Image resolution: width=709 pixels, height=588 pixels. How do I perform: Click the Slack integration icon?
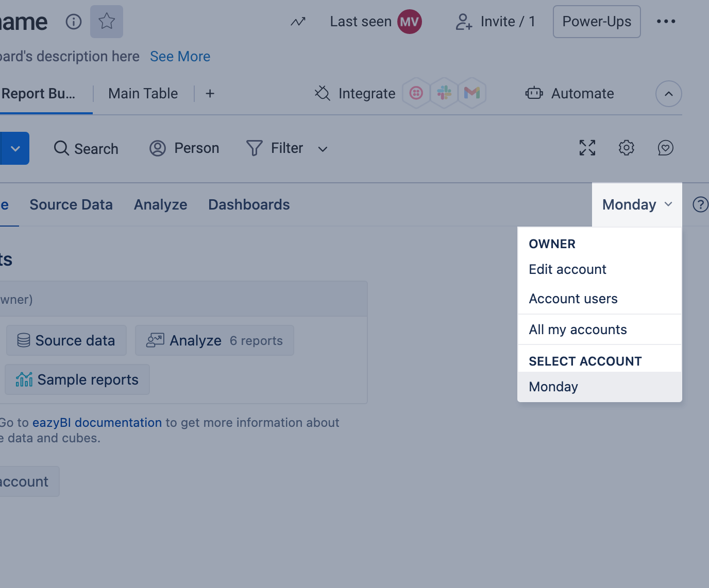click(444, 93)
